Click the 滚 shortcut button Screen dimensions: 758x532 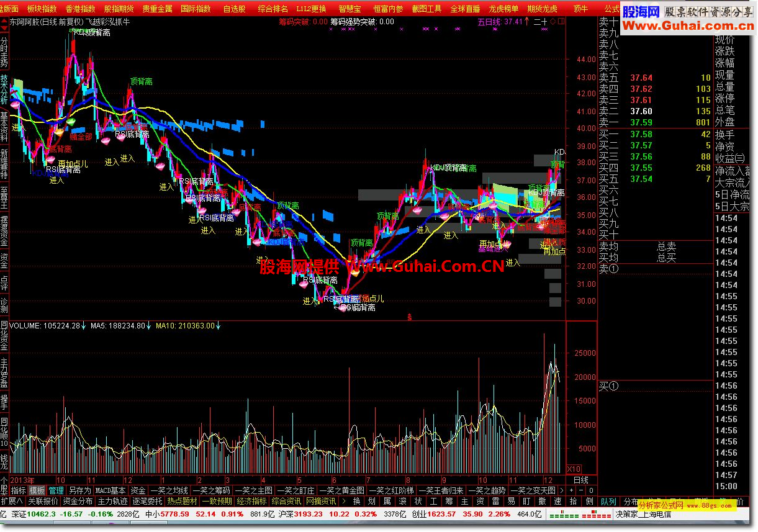tap(402, 501)
